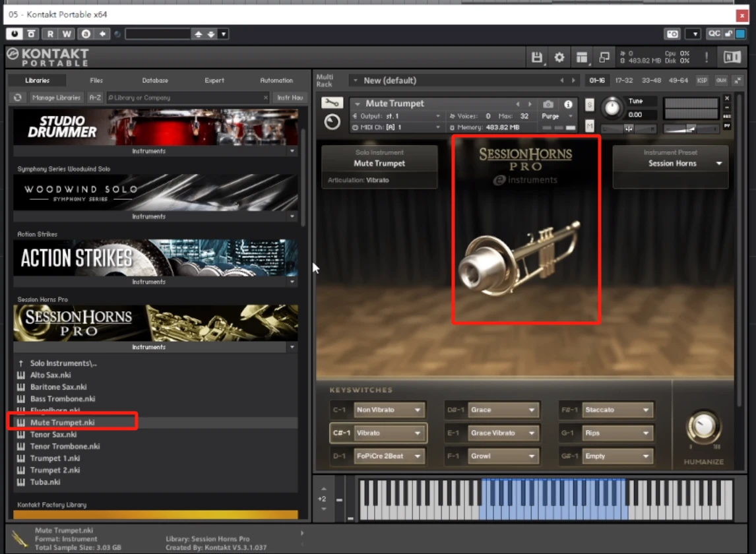Click the instrument volume slider

point(691,129)
